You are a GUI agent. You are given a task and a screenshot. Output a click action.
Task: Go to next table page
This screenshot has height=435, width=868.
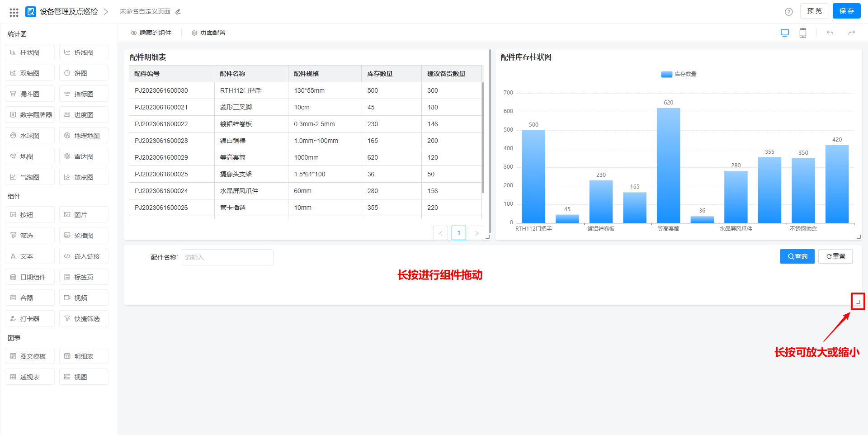tap(476, 233)
